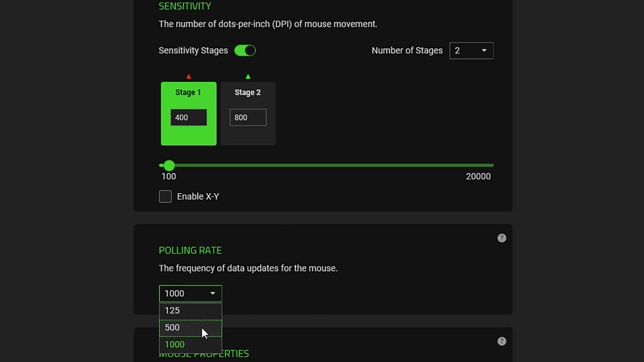Click the Stage 1 DPI field showing 400
Screen dimensions: 644x362
(189, 117)
